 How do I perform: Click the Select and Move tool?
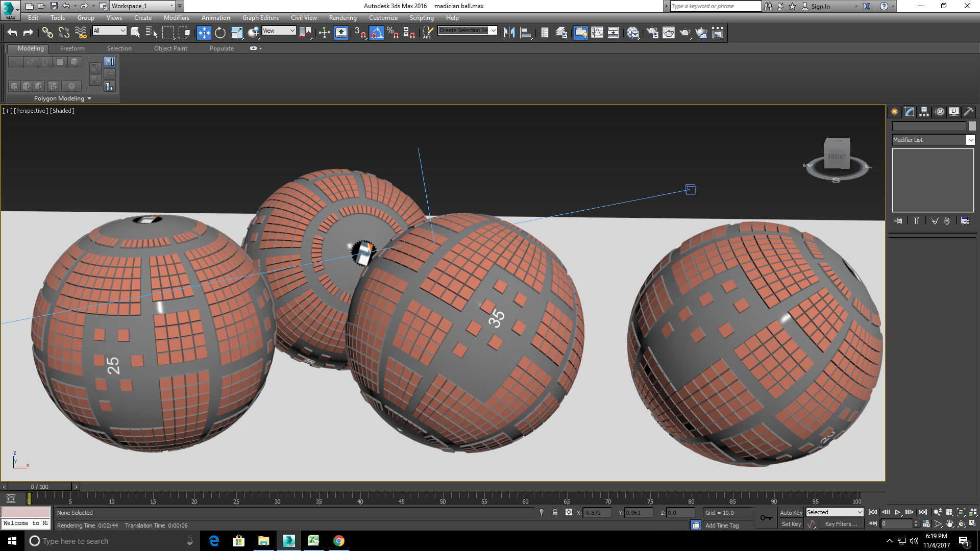(204, 33)
